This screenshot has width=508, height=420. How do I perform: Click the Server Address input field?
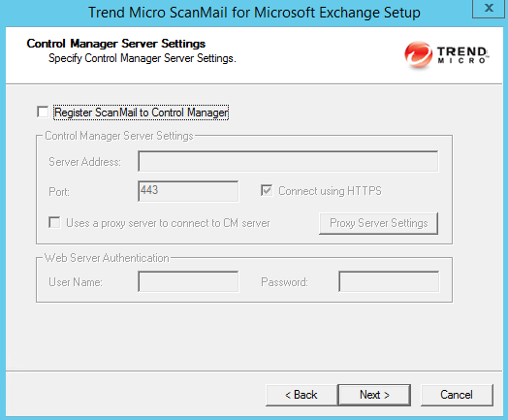click(288, 161)
